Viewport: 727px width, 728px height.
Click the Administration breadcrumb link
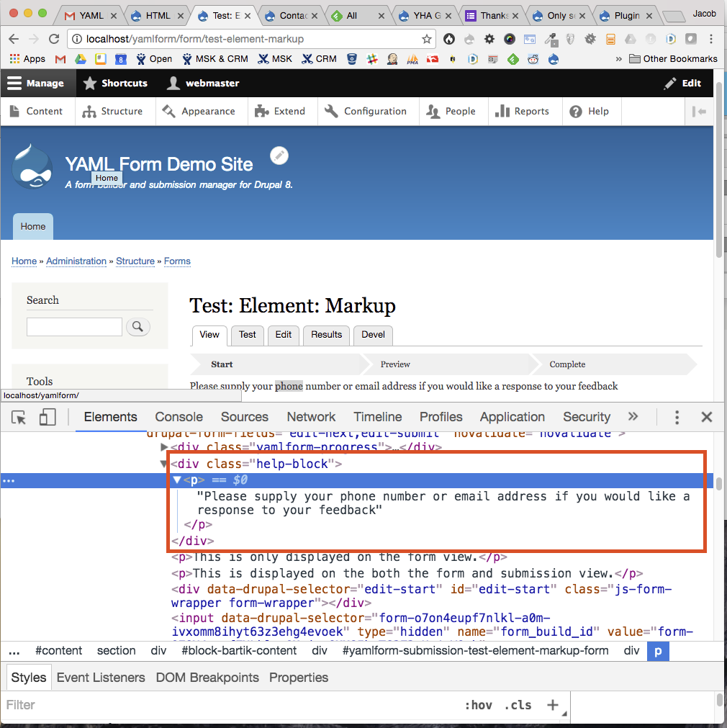(x=76, y=261)
